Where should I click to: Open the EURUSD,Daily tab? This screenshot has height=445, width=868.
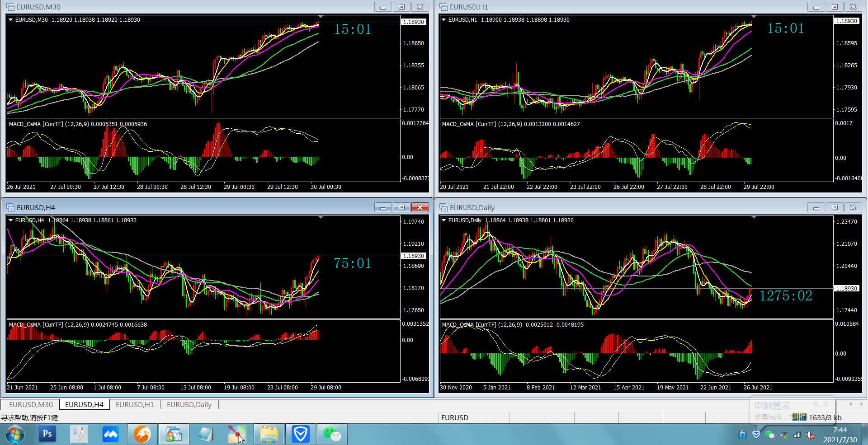point(189,404)
